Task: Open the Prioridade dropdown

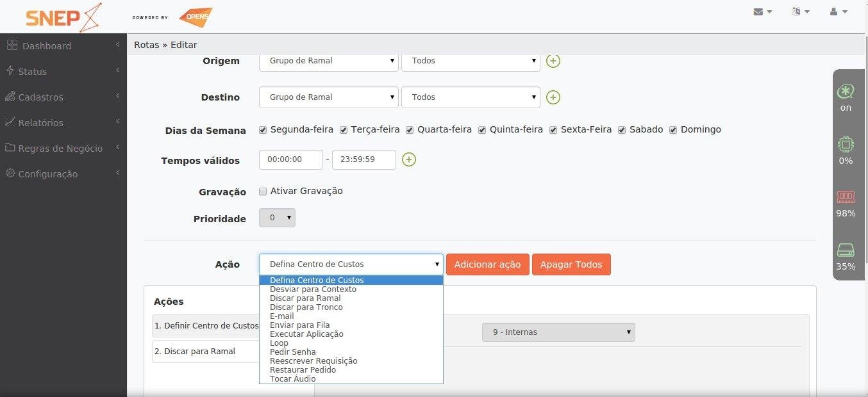Action: pyautogui.click(x=277, y=218)
